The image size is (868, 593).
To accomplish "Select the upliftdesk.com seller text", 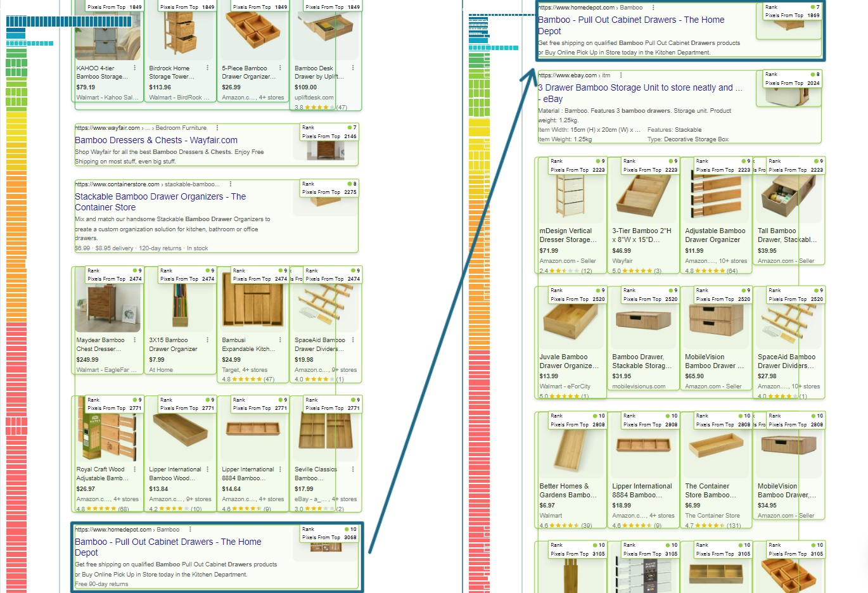I will (x=314, y=98).
